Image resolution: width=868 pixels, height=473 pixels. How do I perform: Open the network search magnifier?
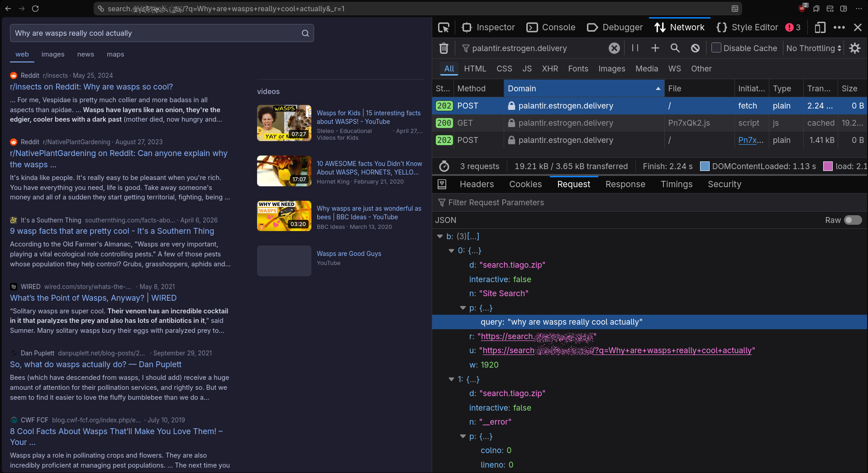tap(675, 48)
